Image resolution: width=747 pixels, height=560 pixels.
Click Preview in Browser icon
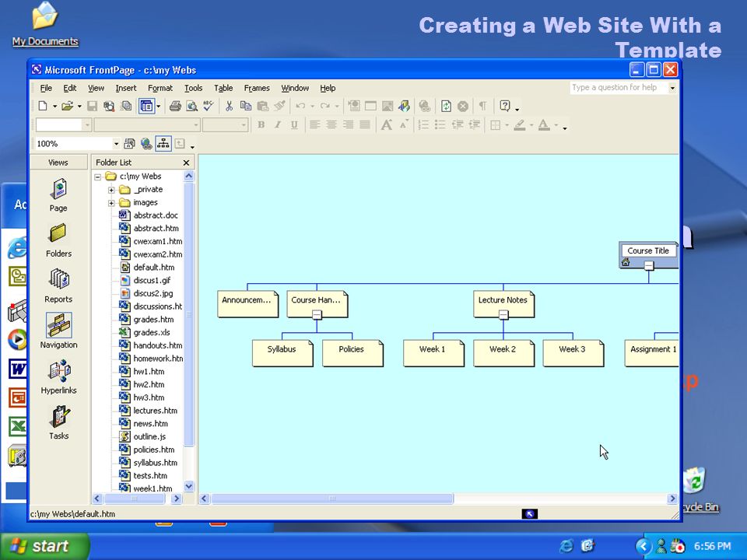[x=191, y=107]
